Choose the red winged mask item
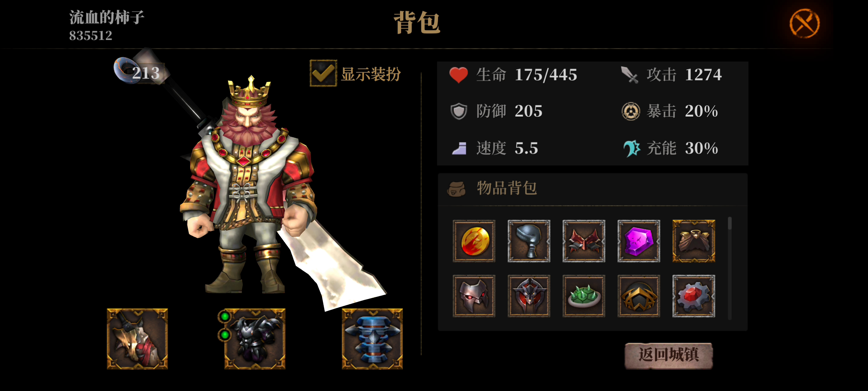The height and width of the screenshot is (391, 868). click(x=584, y=241)
